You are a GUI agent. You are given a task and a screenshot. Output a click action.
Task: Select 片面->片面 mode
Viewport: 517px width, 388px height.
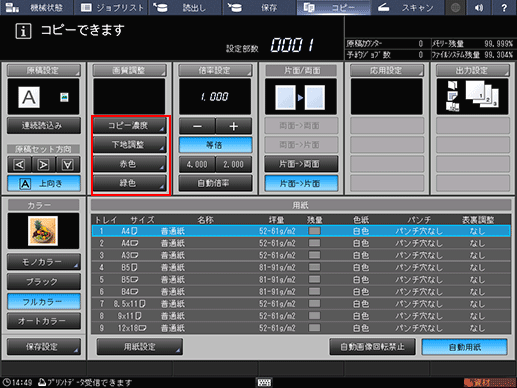[x=301, y=183]
